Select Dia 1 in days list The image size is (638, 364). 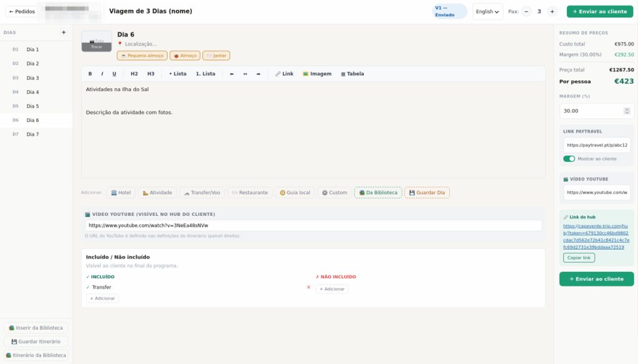click(x=36, y=49)
